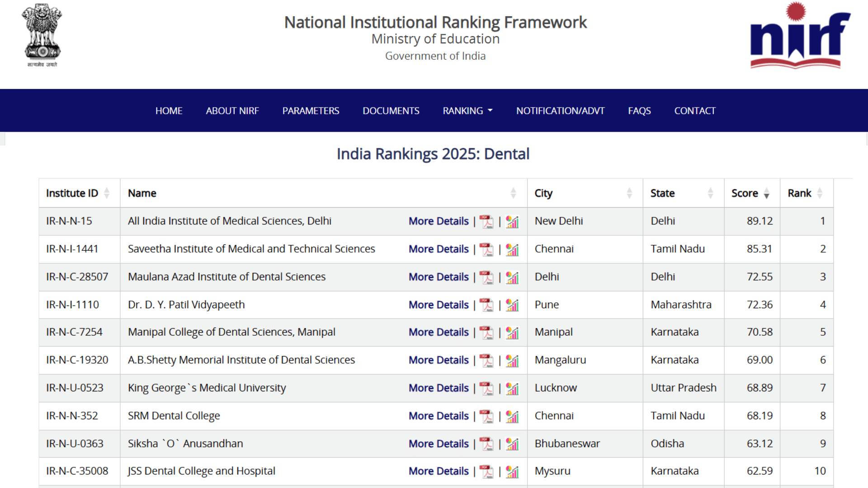868x488 pixels.
Task: Select HOME from the navigation bar
Action: pyautogui.click(x=169, y=110)
